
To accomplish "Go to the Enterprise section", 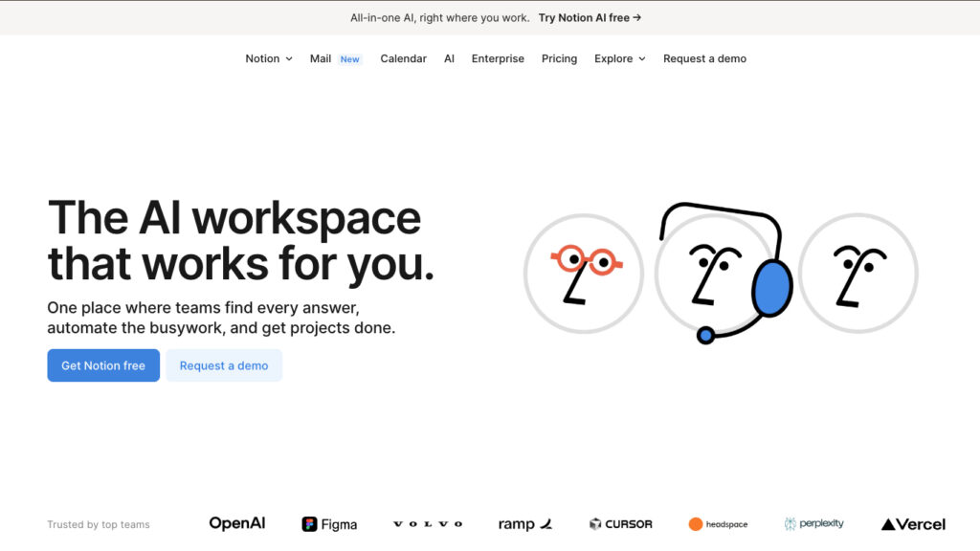I will click(x=498, y=58).
